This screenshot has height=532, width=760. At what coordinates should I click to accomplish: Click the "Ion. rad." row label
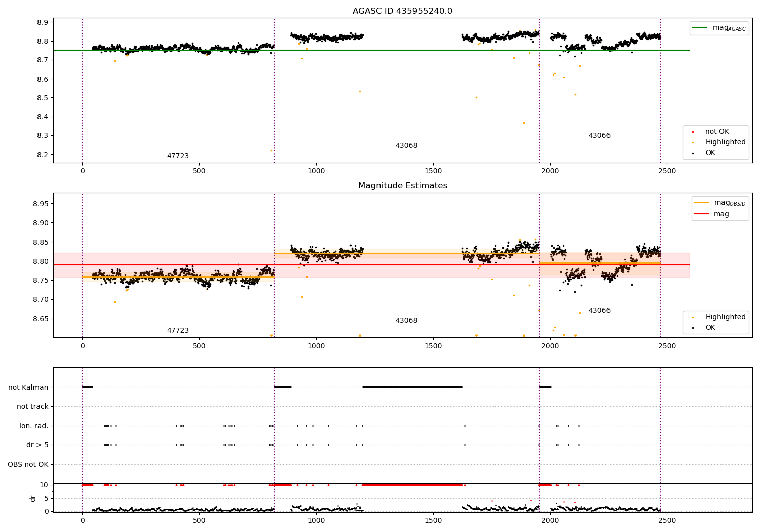tap(34, 426)
